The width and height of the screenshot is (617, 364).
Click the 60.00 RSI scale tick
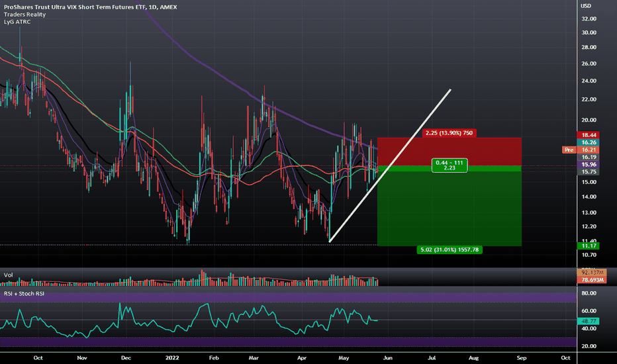[x=589, y=311]
